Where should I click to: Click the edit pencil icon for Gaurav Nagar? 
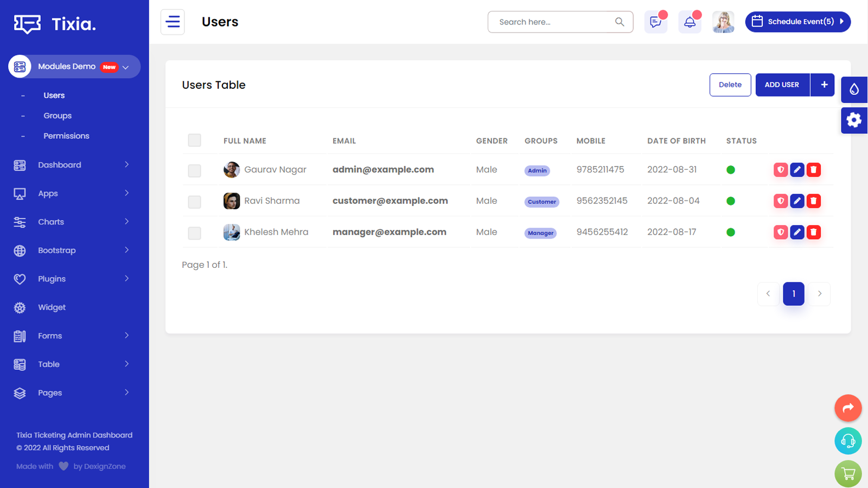797,170
